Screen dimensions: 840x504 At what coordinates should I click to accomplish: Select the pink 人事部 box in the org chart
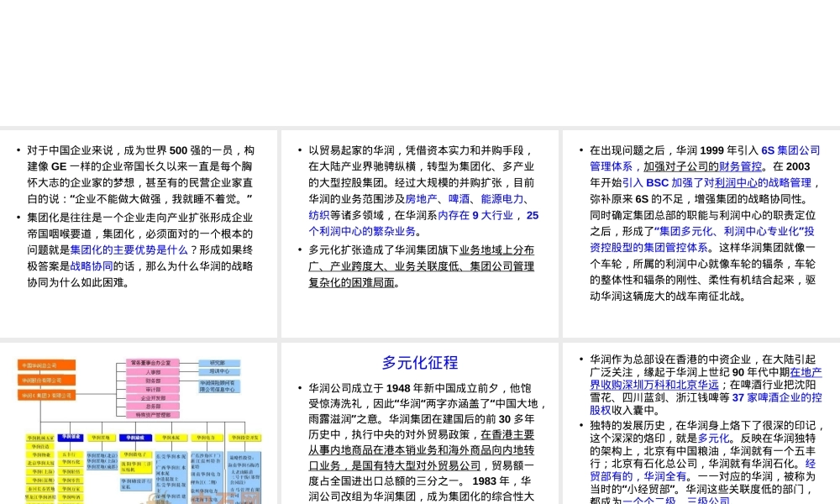pyautogui.click(x=153, y=372)
